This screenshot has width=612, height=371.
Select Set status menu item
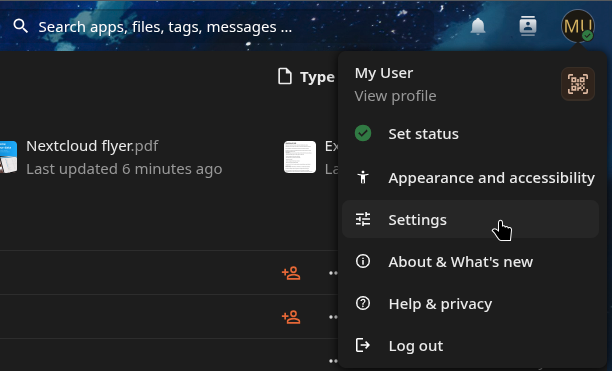pyautogui.click(x=470, y=134)
